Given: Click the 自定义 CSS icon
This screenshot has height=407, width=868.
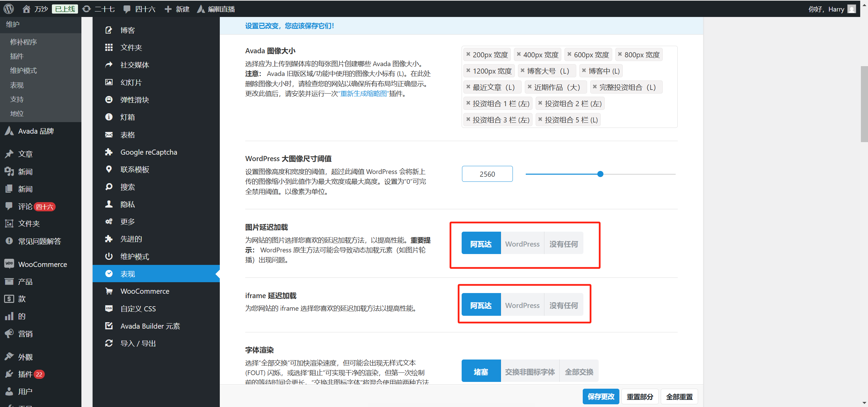Looking at the screenshot, I should point(109,309).
